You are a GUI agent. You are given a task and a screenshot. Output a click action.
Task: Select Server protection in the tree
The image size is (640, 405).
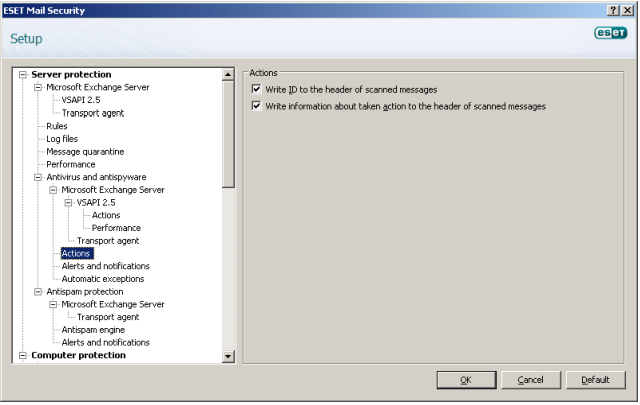pos(71,75)
